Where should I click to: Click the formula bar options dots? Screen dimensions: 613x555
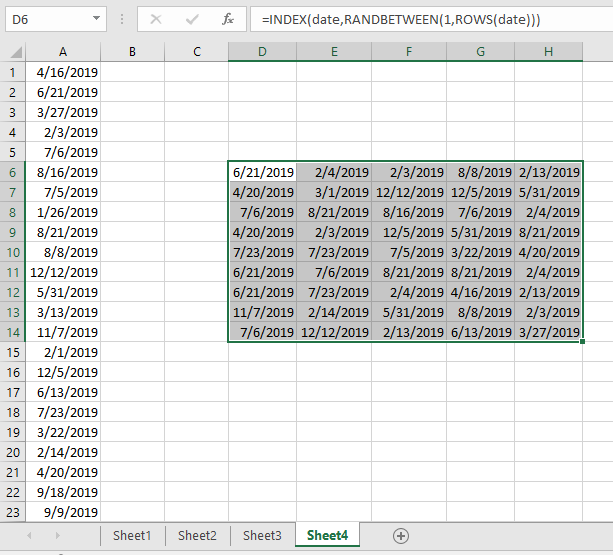[122, 19]
